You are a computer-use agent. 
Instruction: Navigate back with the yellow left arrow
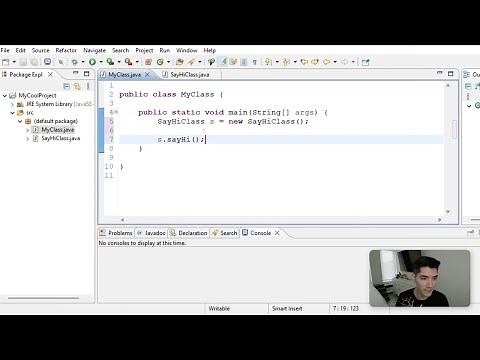click(x=326, y=62)
